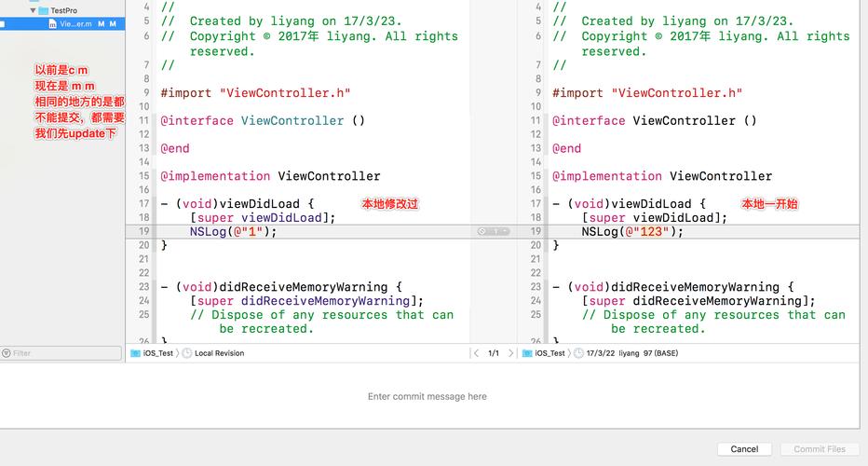Open the left iOS_Test jump bar folder
The height and width of the screenshot is (466, 868).
click(152, 353)
